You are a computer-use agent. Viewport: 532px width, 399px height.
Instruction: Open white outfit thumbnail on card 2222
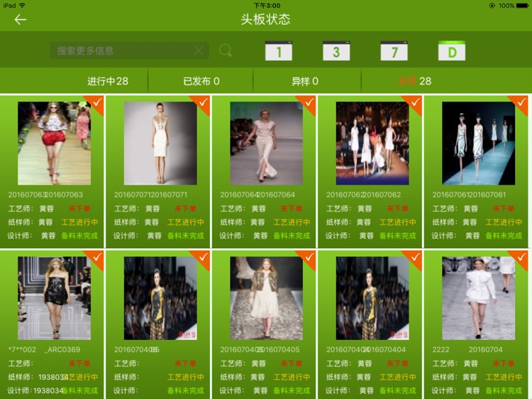[x=478, y=298]
